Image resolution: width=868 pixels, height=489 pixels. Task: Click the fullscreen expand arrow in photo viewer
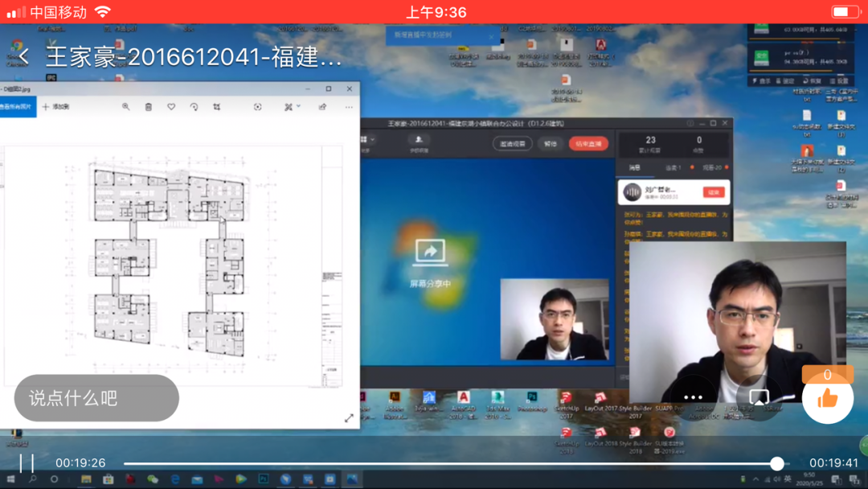pos(349,418)
